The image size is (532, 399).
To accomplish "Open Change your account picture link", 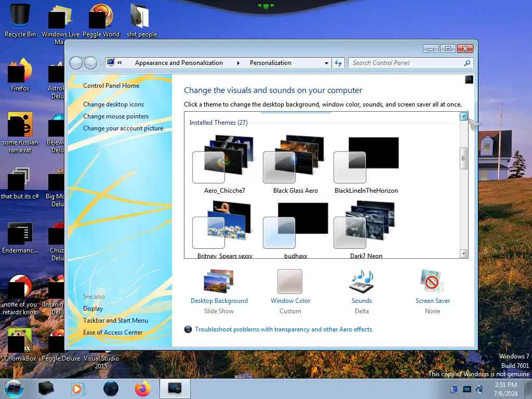I will [x=123, y=128].
